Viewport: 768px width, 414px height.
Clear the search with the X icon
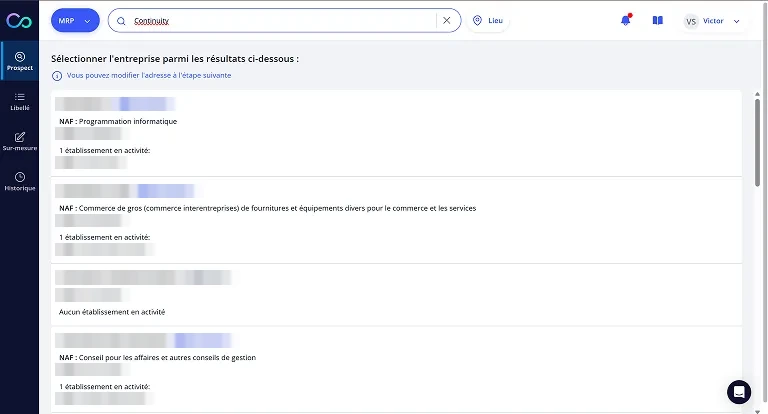pyautogui.click(x=447, y=21)
